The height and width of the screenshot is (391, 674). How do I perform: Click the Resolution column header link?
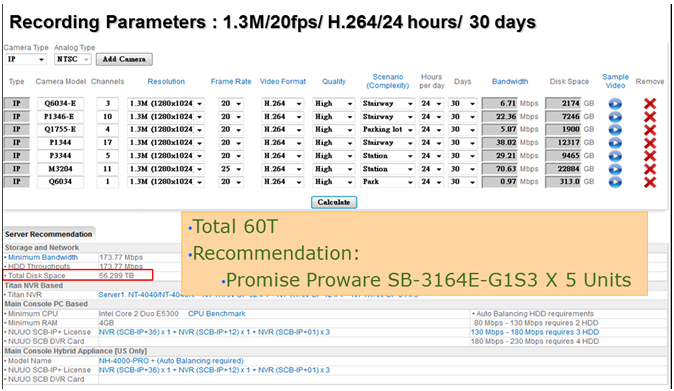tap(166, 81)
